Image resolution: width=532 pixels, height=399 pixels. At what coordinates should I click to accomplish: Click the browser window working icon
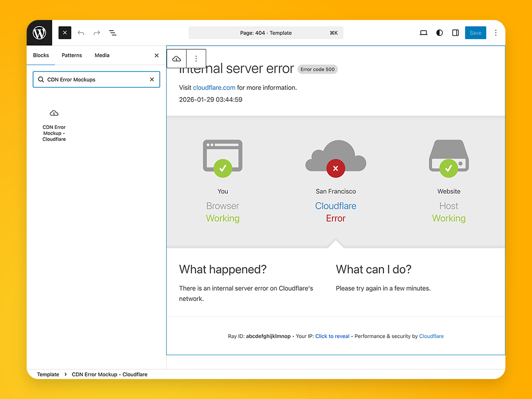tap(223, 158)
